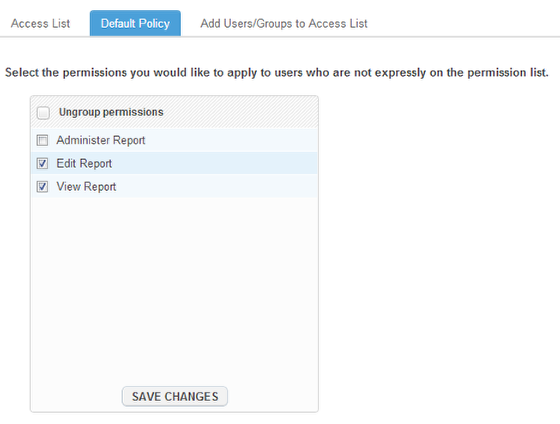This screenshot has width=560, height=424.
Task: Click blank part of highlighted Edit Report row
Action: [x=214, y=164]
